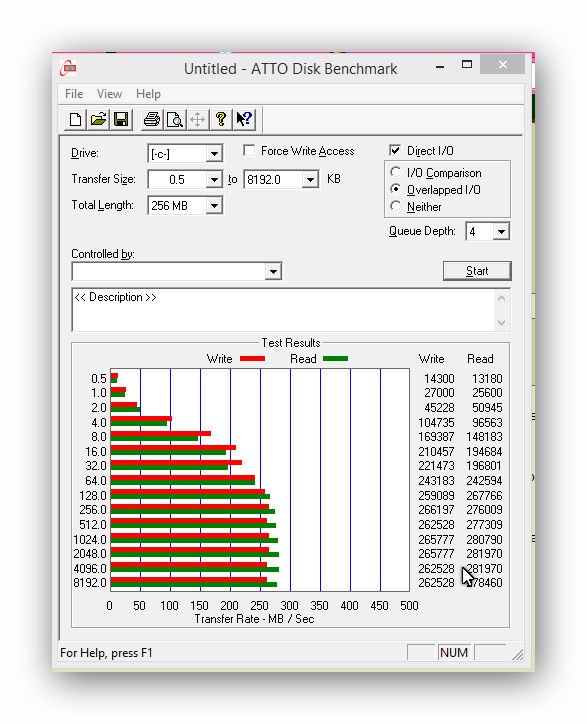Choose the Neither radio option
Screen dimensions: 587x724
pos(395,206)
